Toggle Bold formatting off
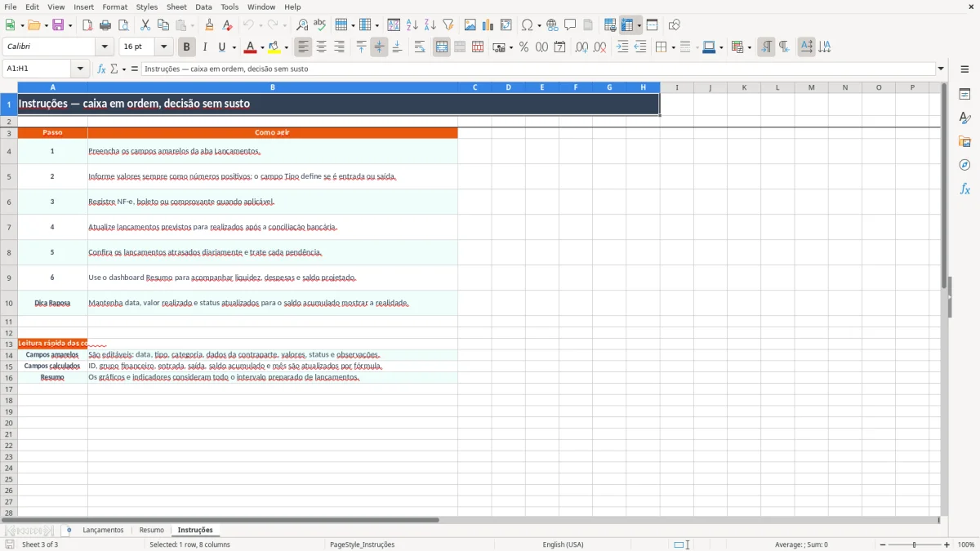The image size is (980, 551). click(x=187, y=47)
